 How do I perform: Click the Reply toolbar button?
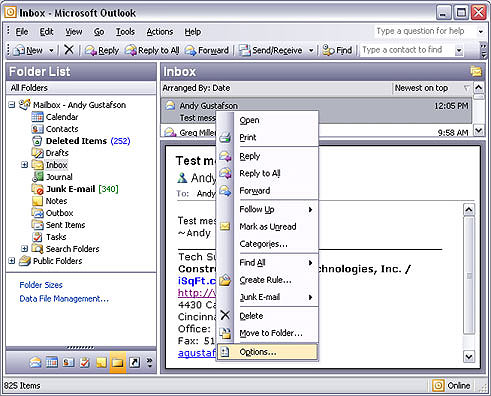coord(102,50)
